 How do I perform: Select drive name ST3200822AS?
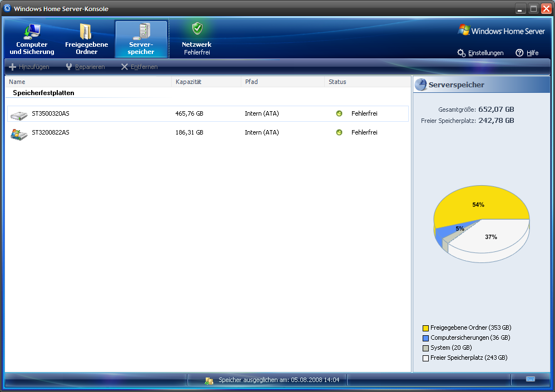click(x=51, y=132)
